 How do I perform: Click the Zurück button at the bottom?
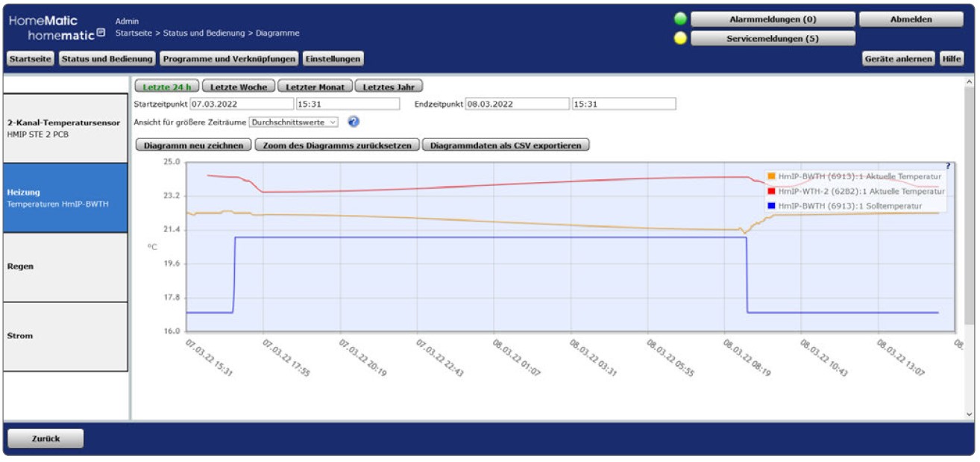46,440
